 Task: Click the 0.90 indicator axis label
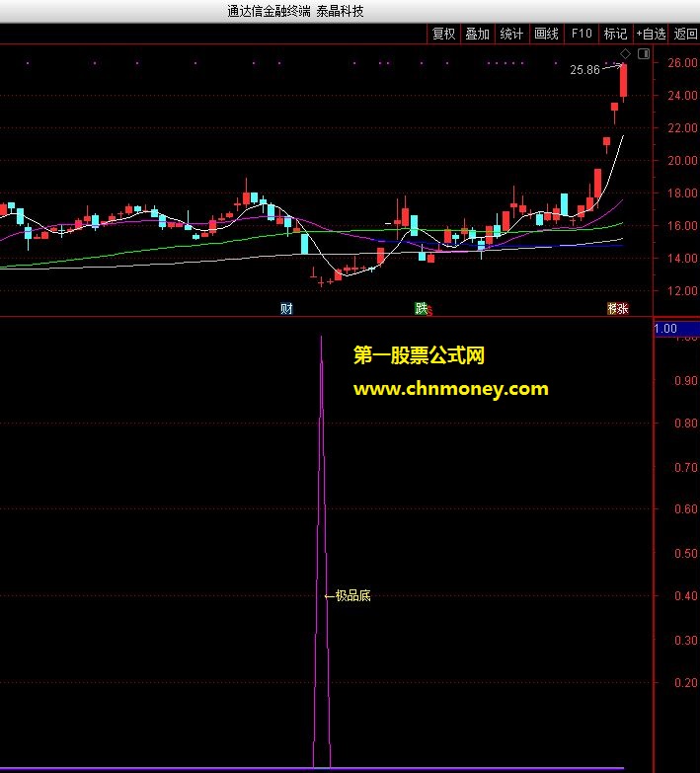pyautogui.click(x=686, y=381)
